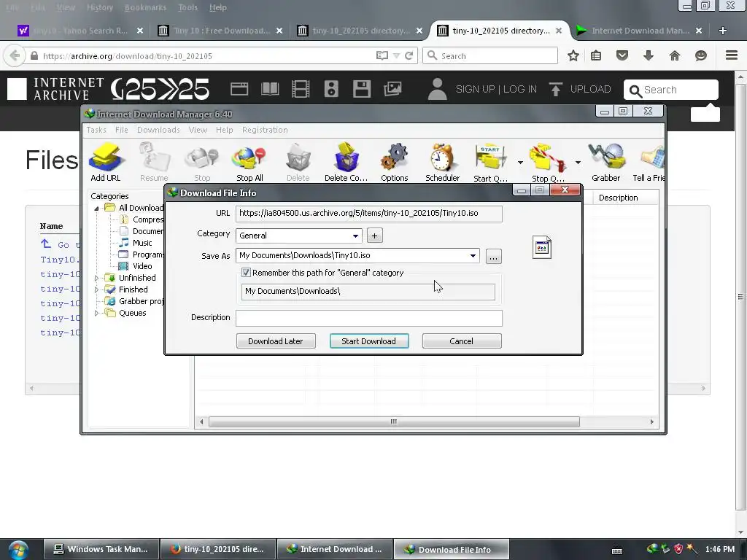Open the Delete Completed toolbar icon

(x=346, y=162)
